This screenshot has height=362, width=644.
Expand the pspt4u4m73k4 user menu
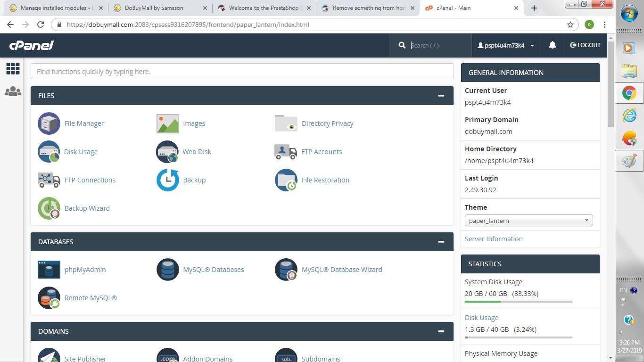506,45
